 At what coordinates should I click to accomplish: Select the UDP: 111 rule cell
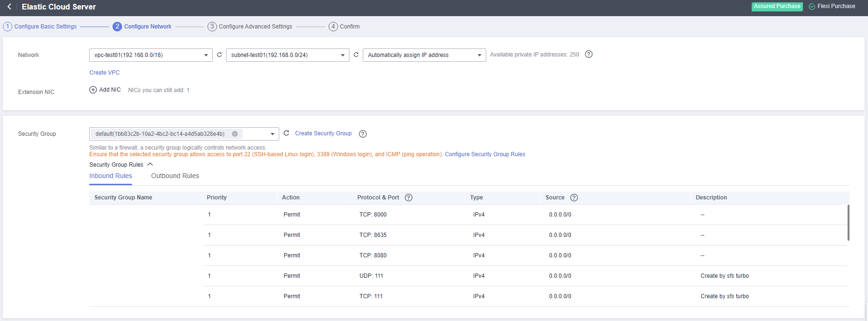(371, 276)
